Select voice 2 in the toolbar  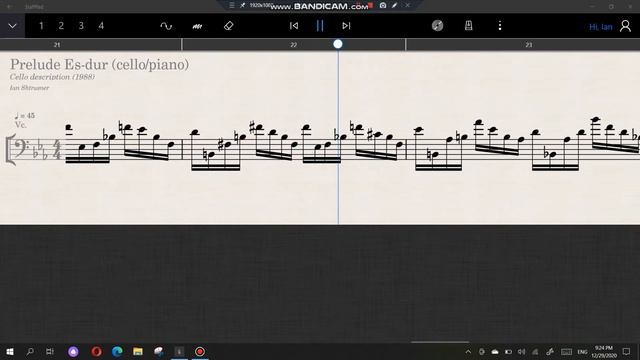tap(61, 26)
